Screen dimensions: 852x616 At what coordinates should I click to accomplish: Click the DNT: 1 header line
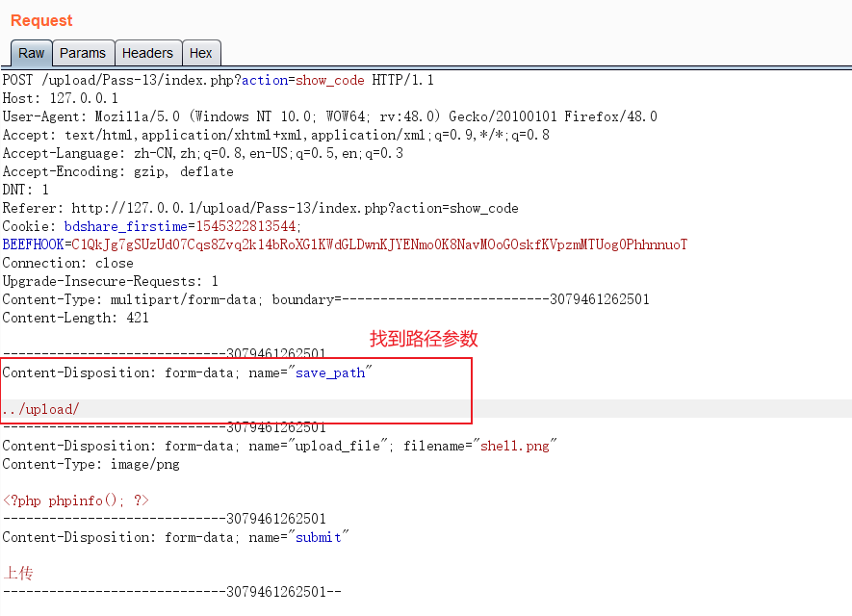coord(26,191)
